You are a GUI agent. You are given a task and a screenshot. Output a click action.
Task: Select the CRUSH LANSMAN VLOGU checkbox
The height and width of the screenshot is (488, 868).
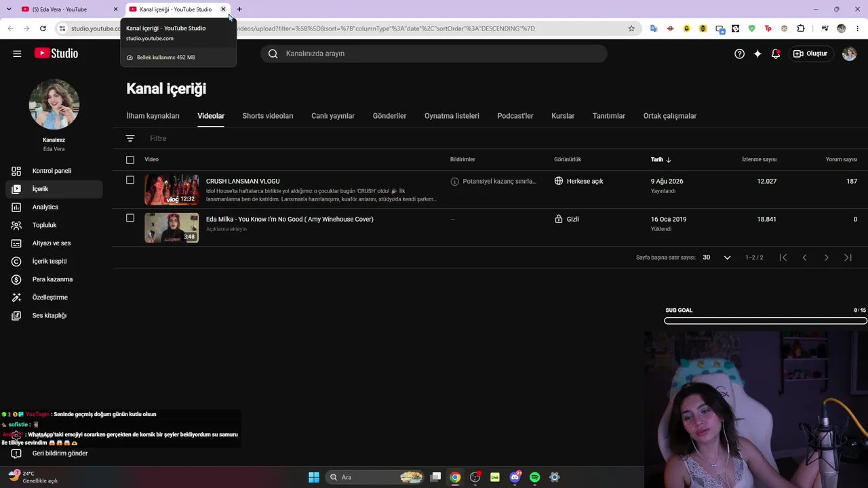click(130, 180)
